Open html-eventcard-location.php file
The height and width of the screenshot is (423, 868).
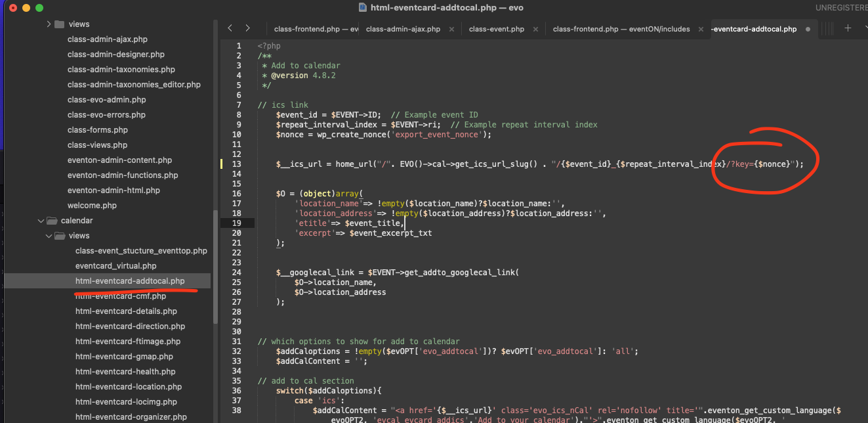point(129,387)
